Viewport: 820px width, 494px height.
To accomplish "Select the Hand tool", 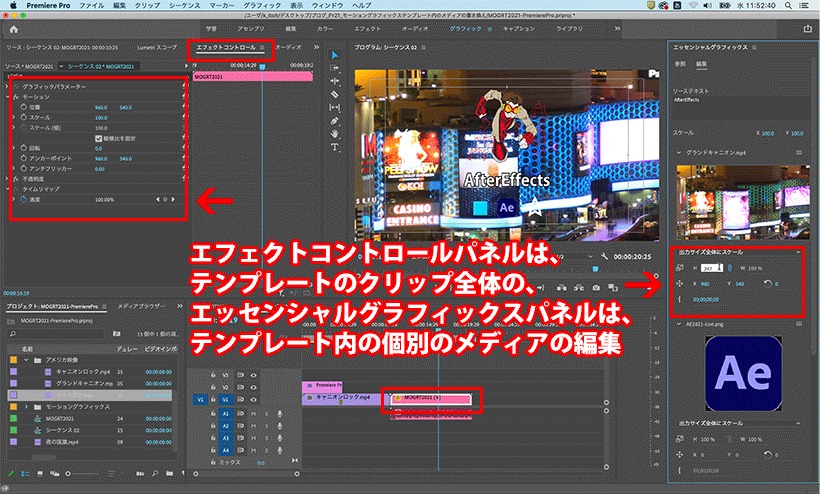I will pyautogui.click(x=335, y=134).
